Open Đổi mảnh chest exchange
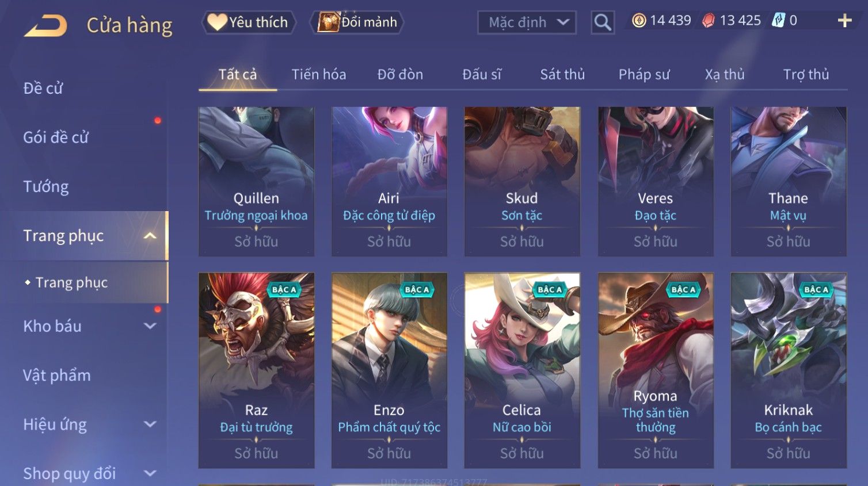The image size is (868, 486). 357,22
